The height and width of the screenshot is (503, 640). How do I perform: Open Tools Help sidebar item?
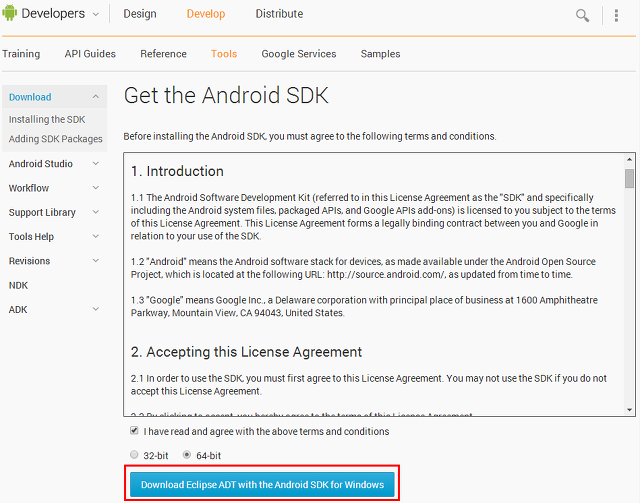click(31, 237)
